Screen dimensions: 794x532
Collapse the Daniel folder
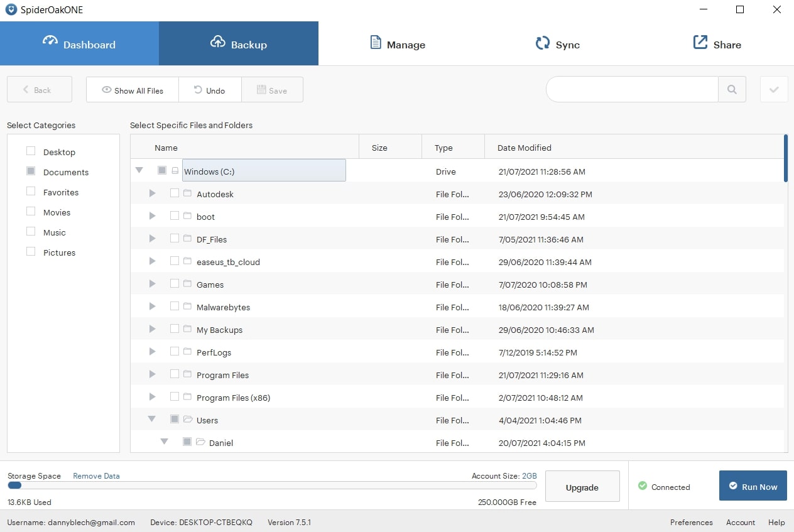point(164,442)
